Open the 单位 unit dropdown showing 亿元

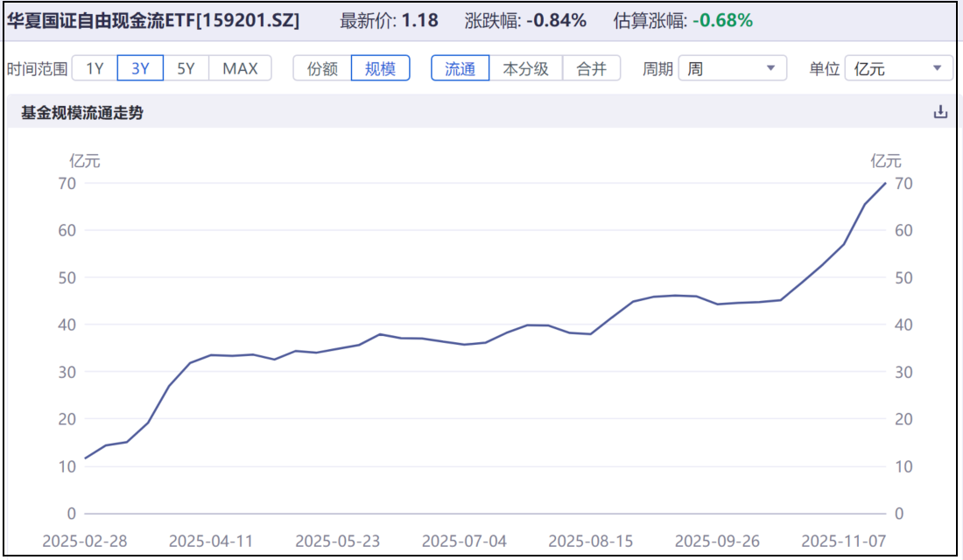893,67
